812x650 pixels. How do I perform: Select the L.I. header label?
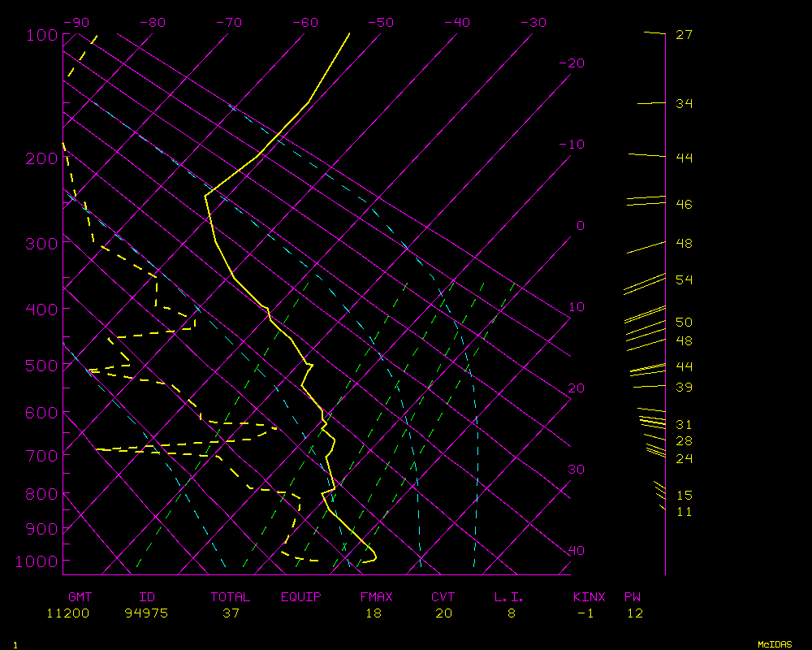[x=509, y=597]
